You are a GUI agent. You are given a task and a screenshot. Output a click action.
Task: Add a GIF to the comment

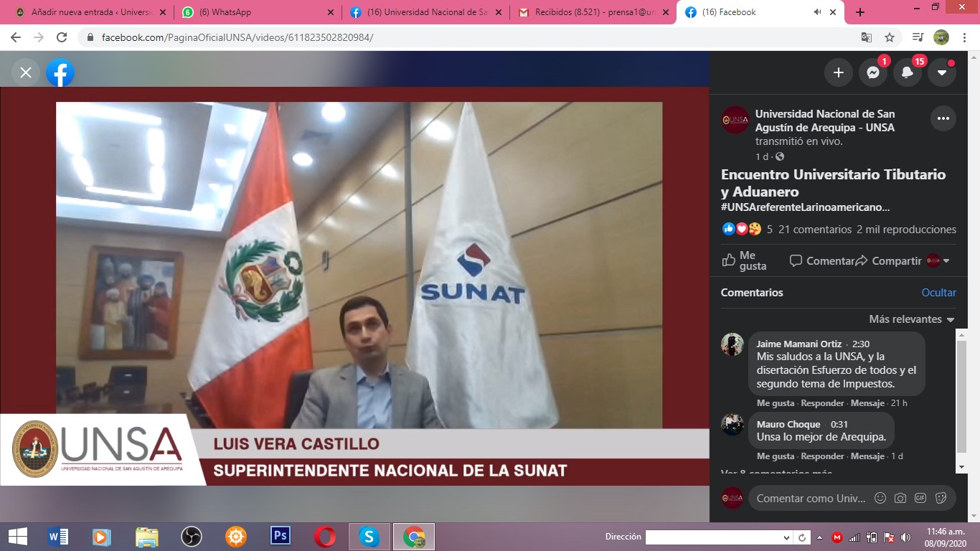click(x=920, y=498)
